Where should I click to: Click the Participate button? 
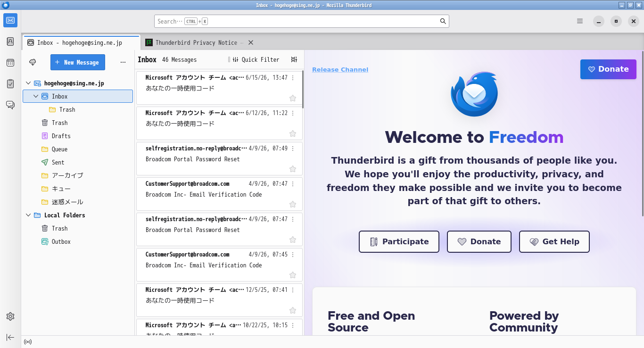399,241
